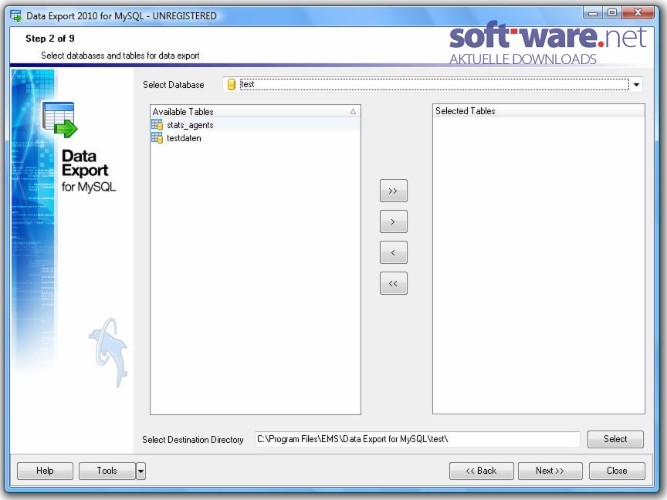Click the Close button at bottom
The height and width of the screenshot is (500, 667).
tap(617, 471)
